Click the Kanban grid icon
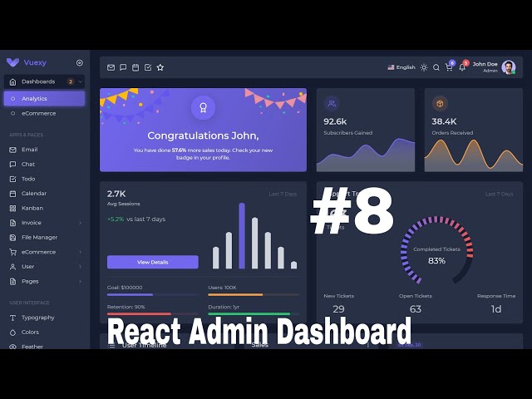The image size is (532, 399). (x=13, y=208)
